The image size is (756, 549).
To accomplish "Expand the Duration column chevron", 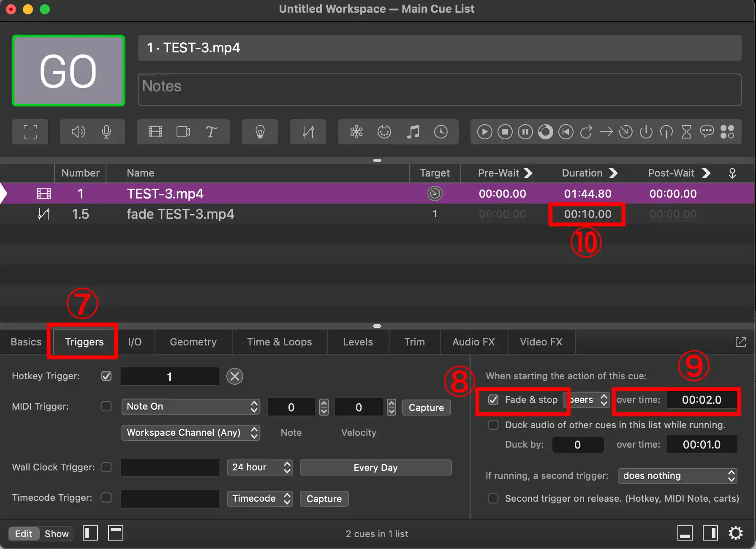I will coord(613,173).
